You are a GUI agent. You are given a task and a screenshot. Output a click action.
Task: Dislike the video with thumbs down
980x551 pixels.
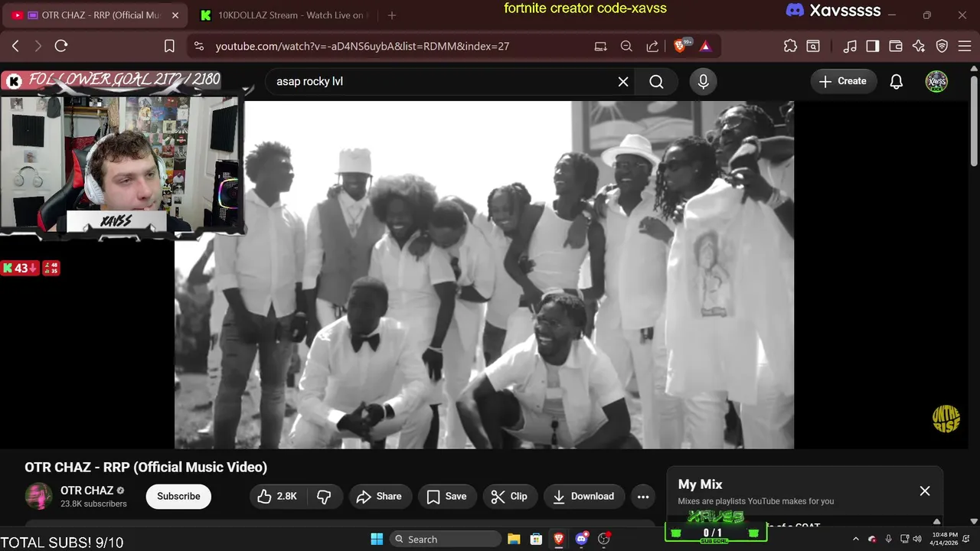[324, 496]
